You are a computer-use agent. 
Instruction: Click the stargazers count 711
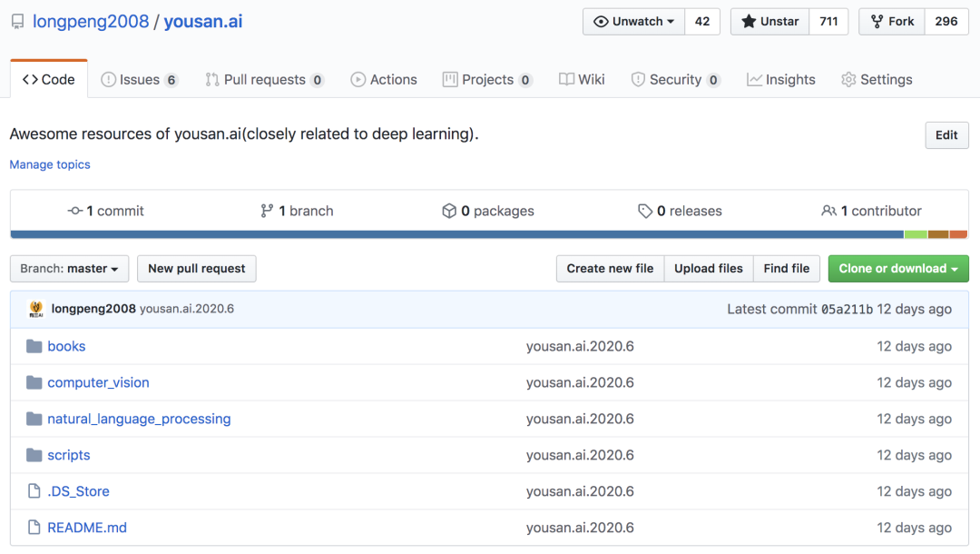pos(828,21)
